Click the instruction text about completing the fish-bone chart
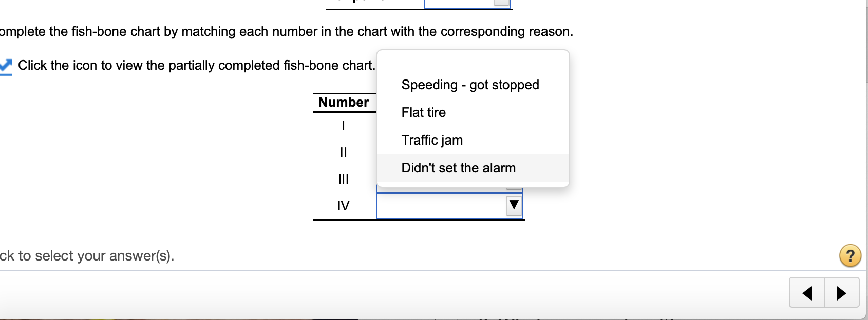This screenshot has width=868, height=320. click(x=286, y=31)
